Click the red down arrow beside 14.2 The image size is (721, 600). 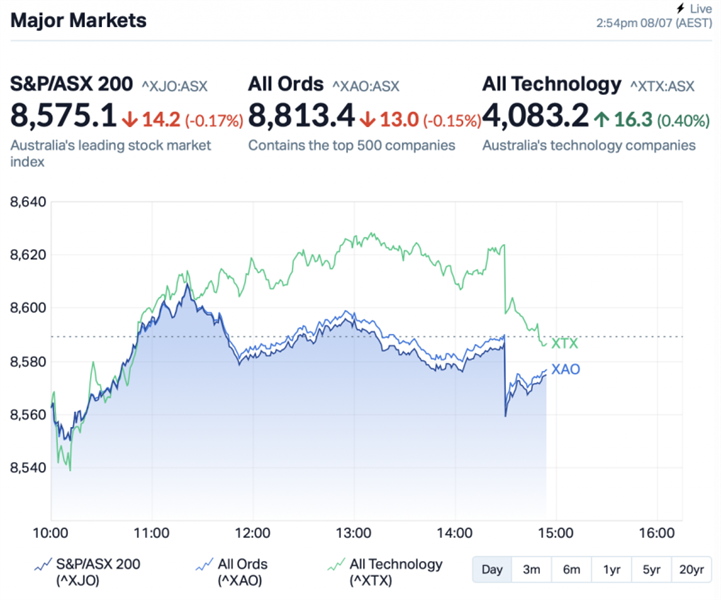(128, 120)
